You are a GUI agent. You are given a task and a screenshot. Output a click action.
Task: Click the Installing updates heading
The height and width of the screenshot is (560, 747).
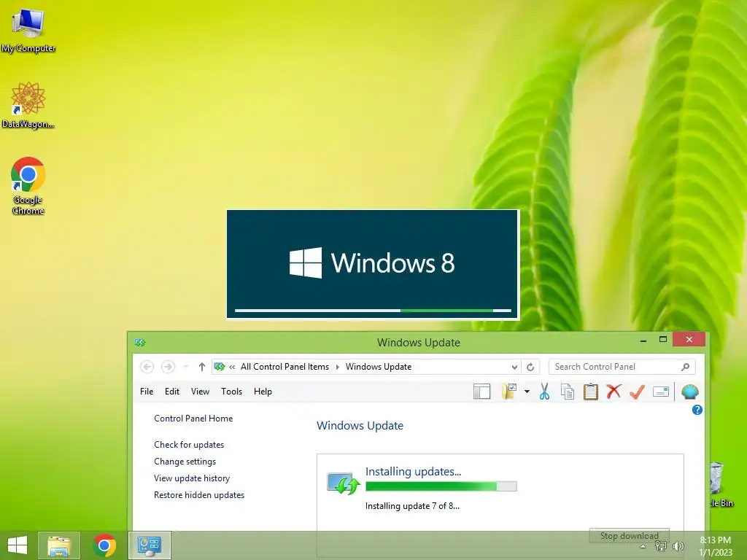[x=413, y=472]
